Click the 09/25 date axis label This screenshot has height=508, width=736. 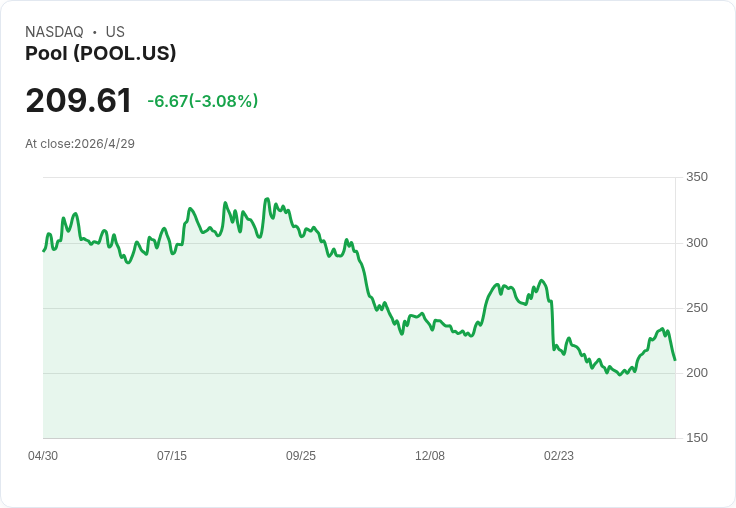tap(301, 455)
